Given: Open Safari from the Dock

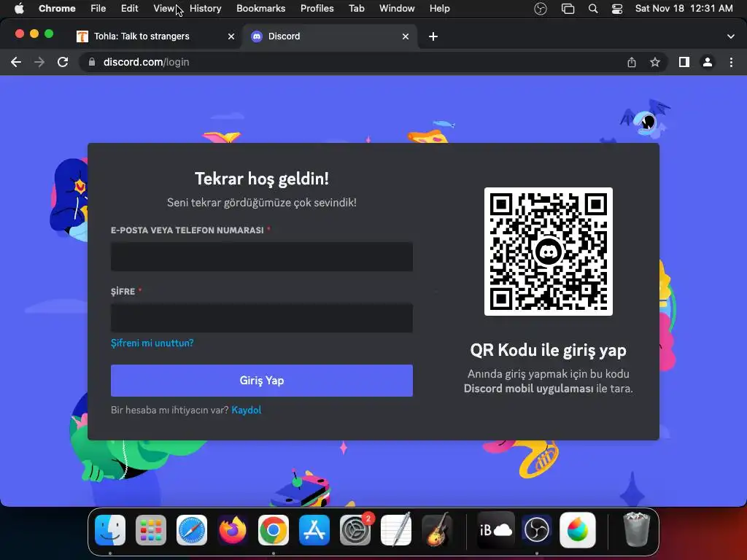Looking at the screenshot, I should coord(192,530).
